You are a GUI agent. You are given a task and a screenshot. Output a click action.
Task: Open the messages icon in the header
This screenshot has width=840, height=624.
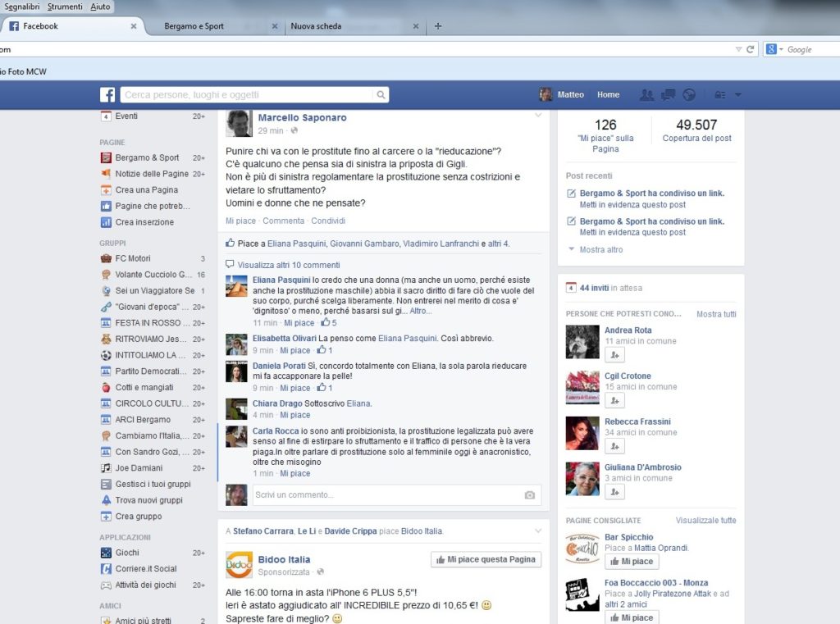668,95
